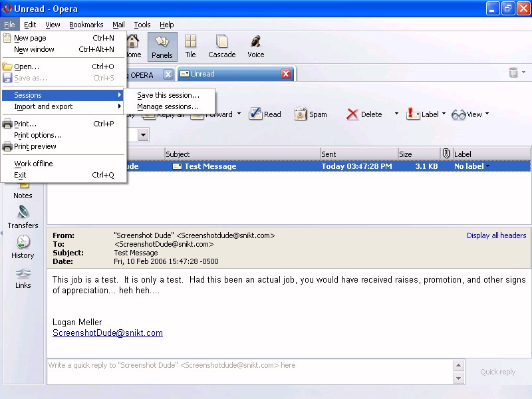Close the OPERA tab
Screen dimensions: 532x399
(x=168, y=74)
